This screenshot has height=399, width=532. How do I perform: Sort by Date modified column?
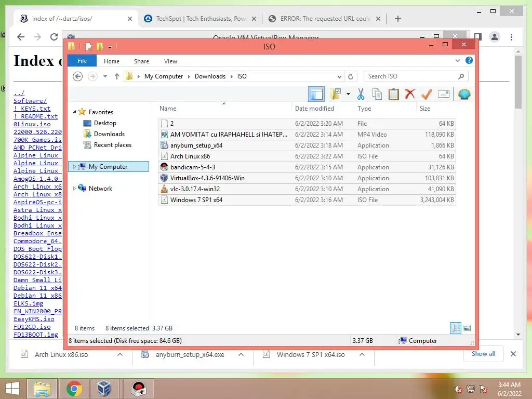click(314, 109)
